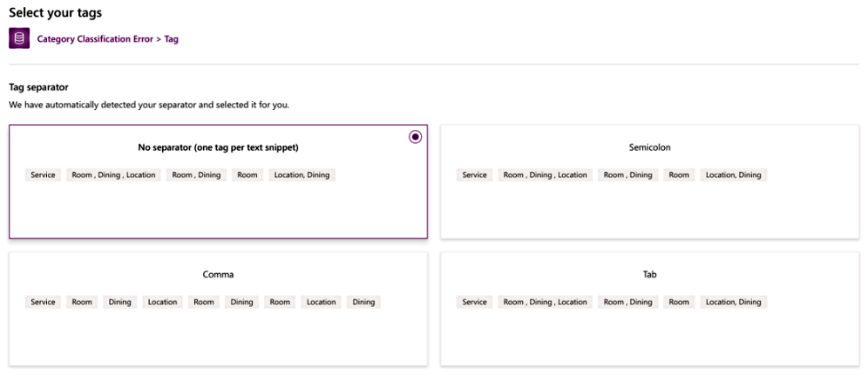This screenshot has height=376, width=868.
Task: Click 'Service' tag in Comma card
Action: click(x=44, y=303)
